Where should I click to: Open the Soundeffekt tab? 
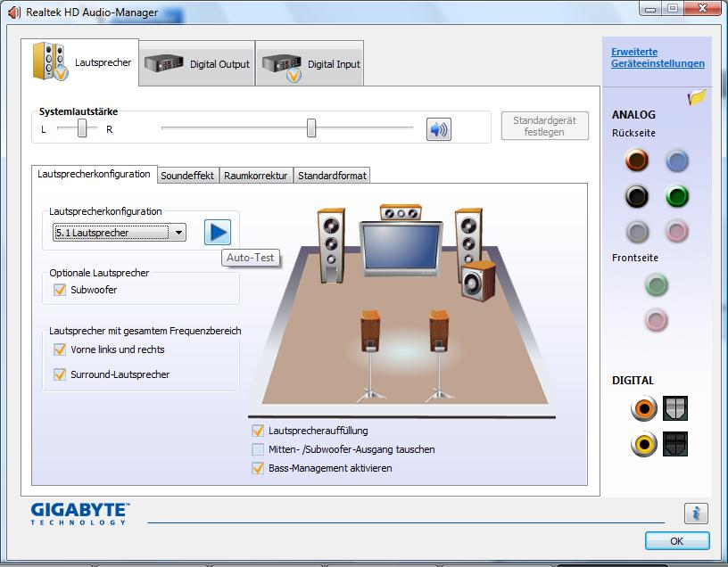point(187,176)
